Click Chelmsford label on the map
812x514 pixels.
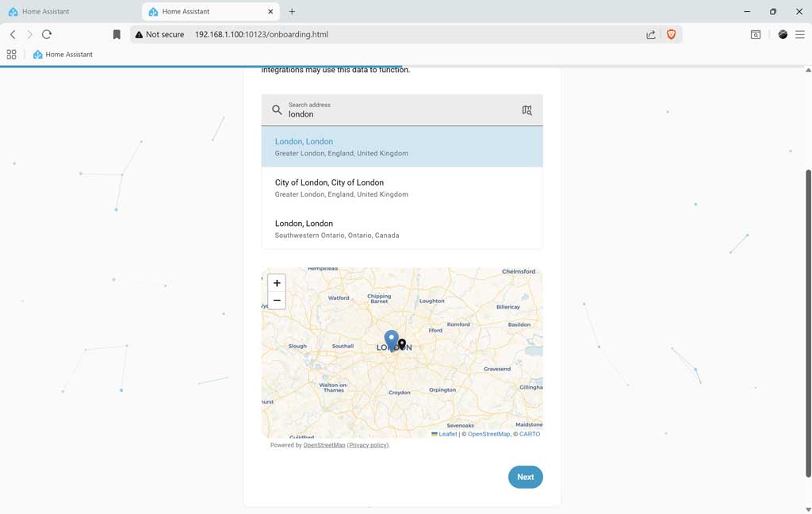519,271
